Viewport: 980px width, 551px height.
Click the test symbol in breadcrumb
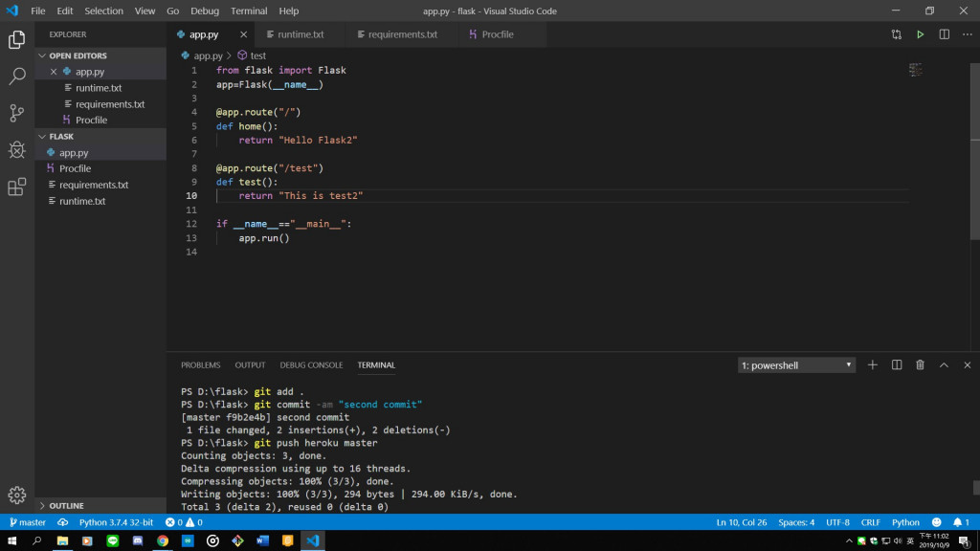coord(252,55)
